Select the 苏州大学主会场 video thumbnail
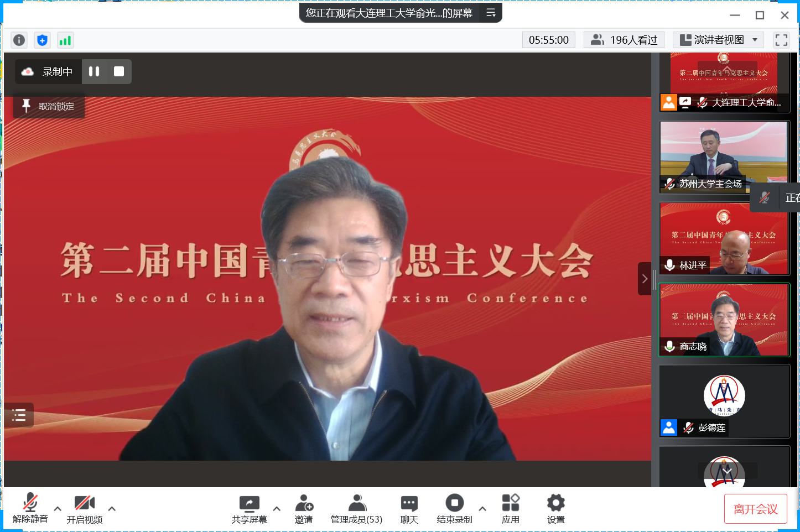 pos(724,157)
